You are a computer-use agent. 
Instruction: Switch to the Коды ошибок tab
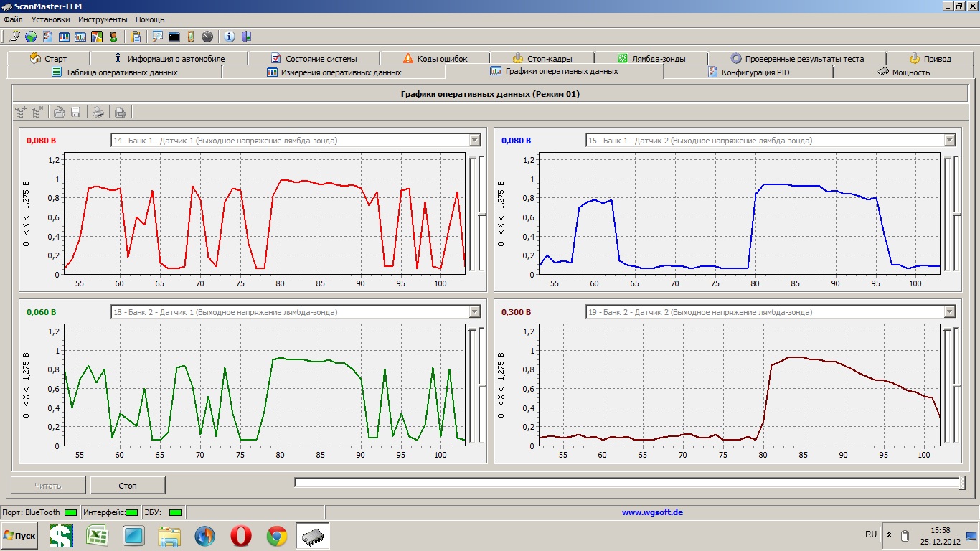435,59
